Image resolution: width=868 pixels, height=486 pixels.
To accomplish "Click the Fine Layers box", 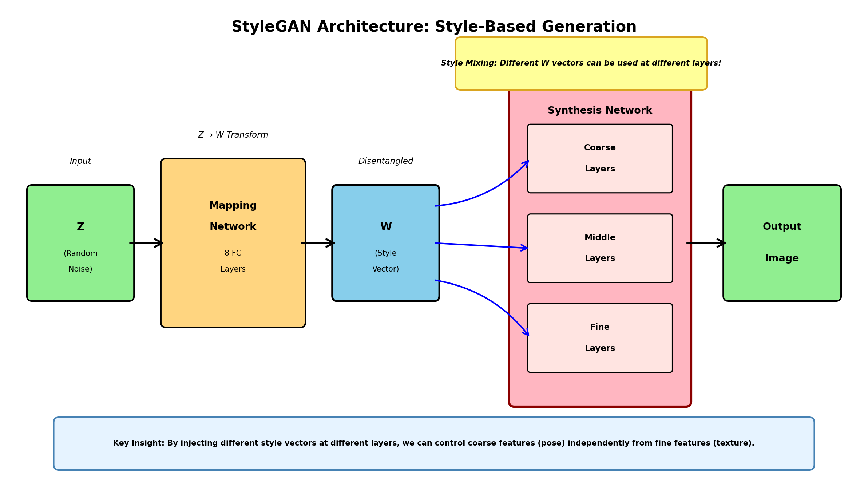I will [600, 338].
